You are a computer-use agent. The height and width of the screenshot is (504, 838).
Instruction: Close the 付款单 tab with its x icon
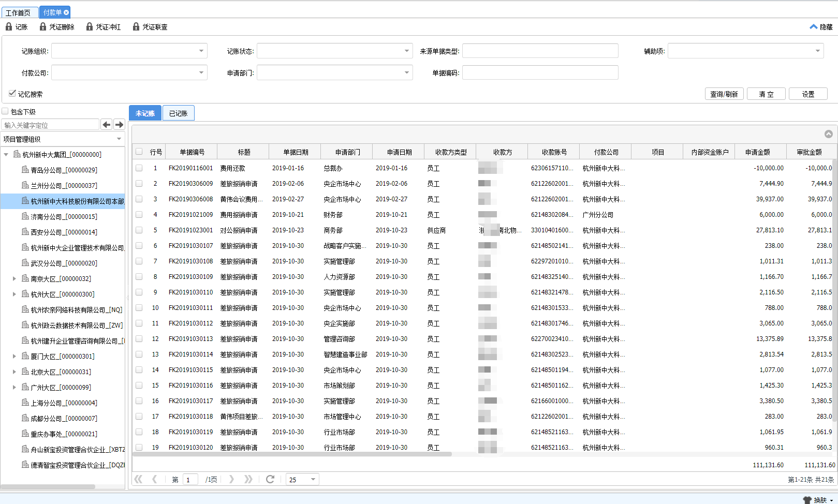tap(66, 12)
